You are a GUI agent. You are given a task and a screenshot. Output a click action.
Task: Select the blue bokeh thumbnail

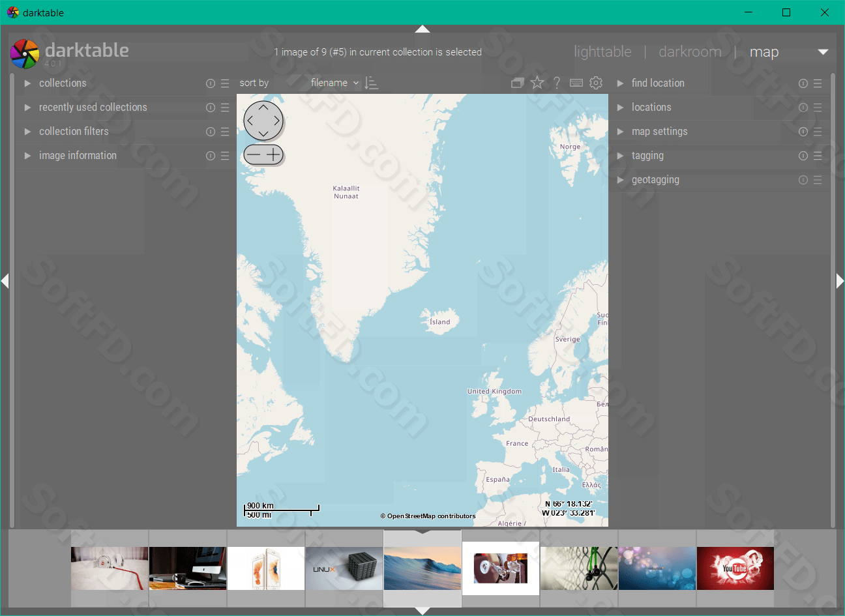point(657,568)
